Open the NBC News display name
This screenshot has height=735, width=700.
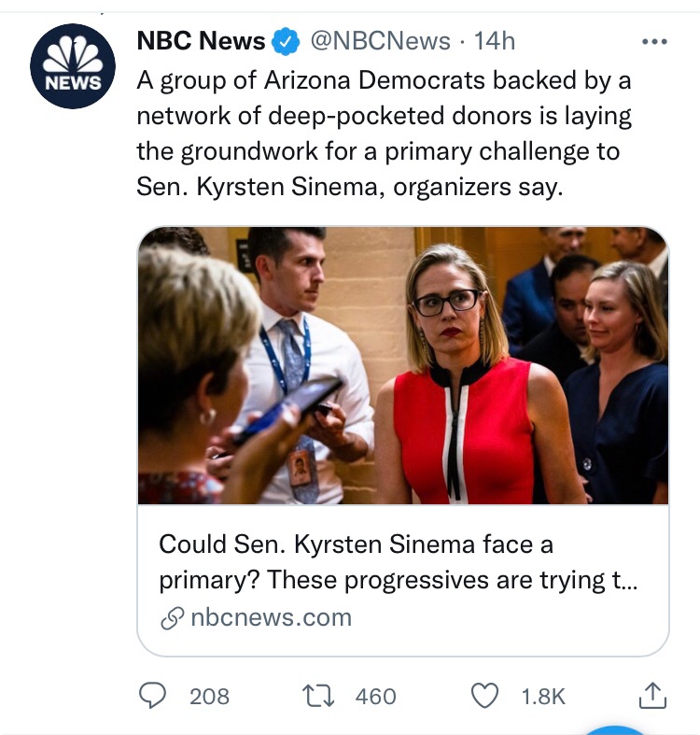pyautogui.click(x=201, y=41)
